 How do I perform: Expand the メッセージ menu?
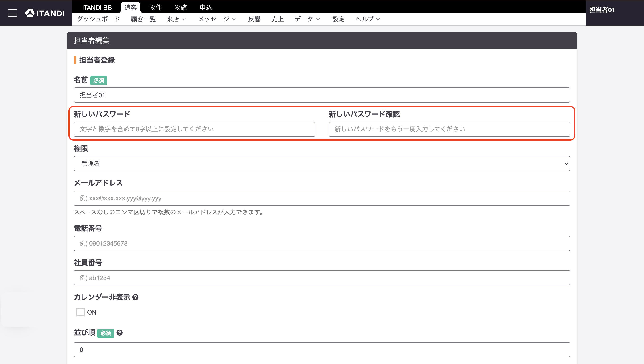(x=217, y=19)
